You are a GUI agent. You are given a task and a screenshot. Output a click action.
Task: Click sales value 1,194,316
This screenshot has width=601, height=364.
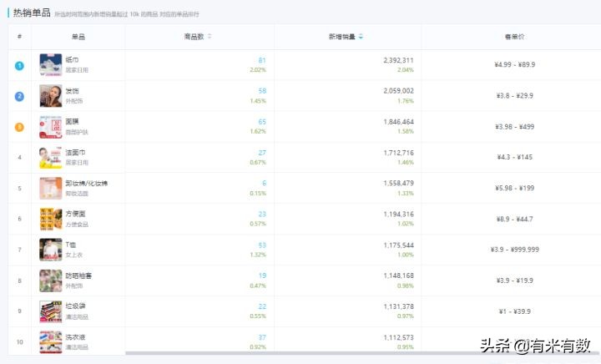pos(399,215)
